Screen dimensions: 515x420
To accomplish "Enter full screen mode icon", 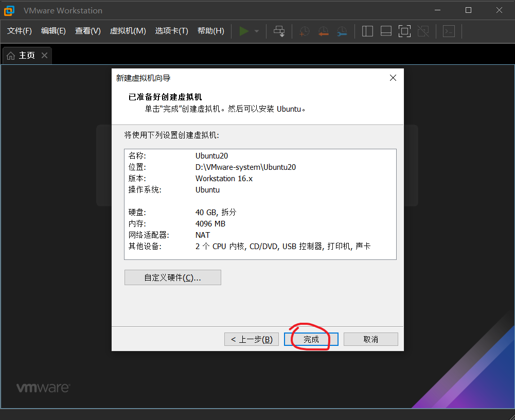I will point(404,31).
